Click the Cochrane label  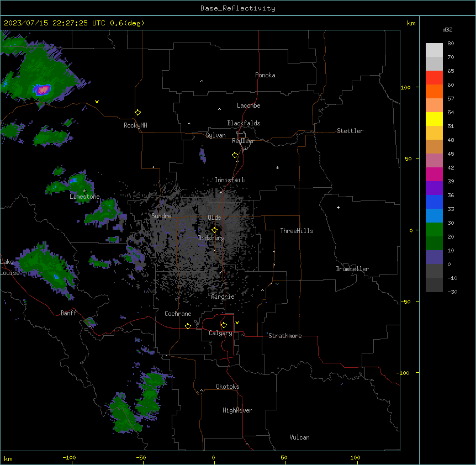[178, 314]
